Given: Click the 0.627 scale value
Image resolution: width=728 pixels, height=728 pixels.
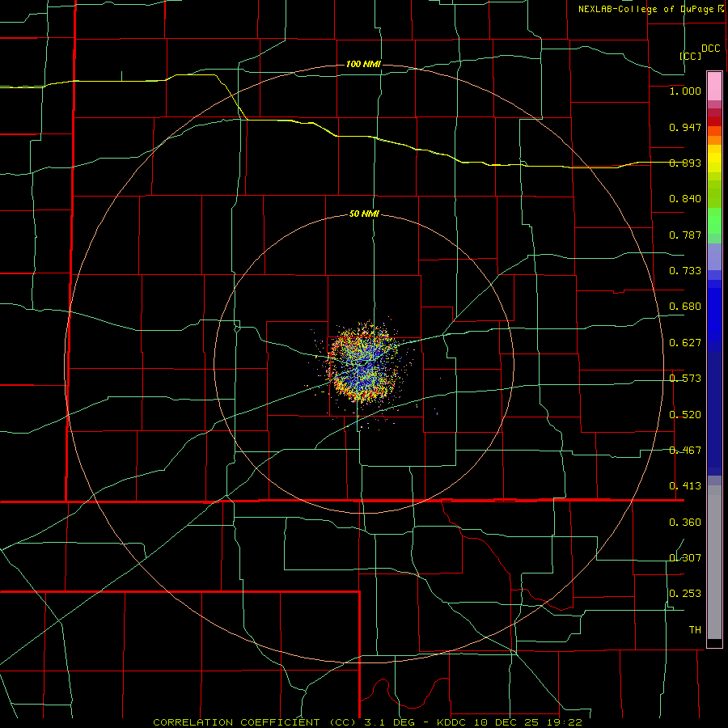Looking at the screenshot, I should click(x=685, y=343).
